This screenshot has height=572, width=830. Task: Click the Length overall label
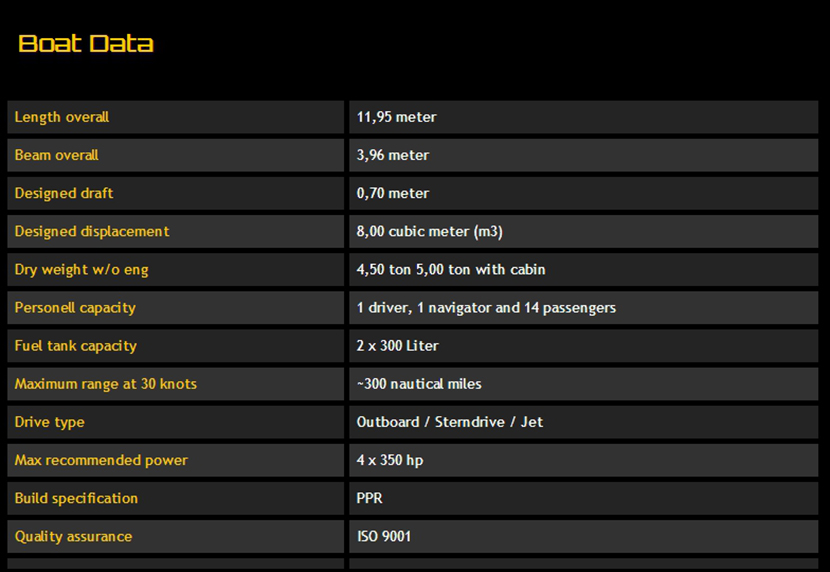(x=62, y=117)
